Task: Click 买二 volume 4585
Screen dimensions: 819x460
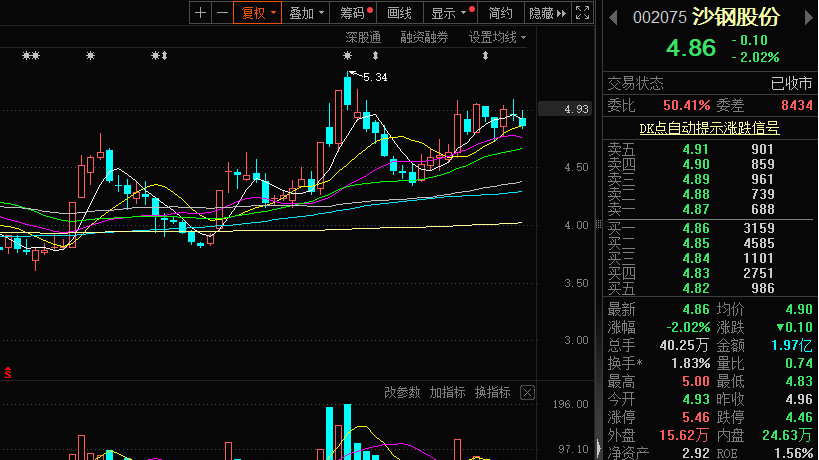Action: 758,243
